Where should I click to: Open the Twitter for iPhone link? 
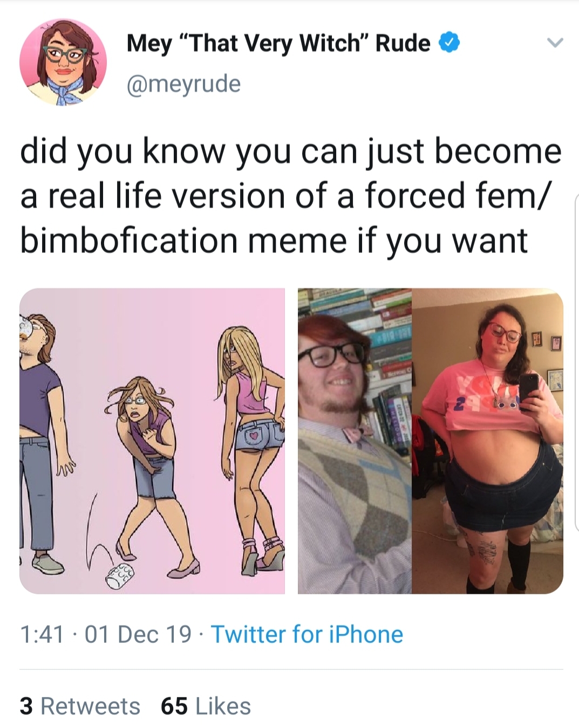pos(307,634)
